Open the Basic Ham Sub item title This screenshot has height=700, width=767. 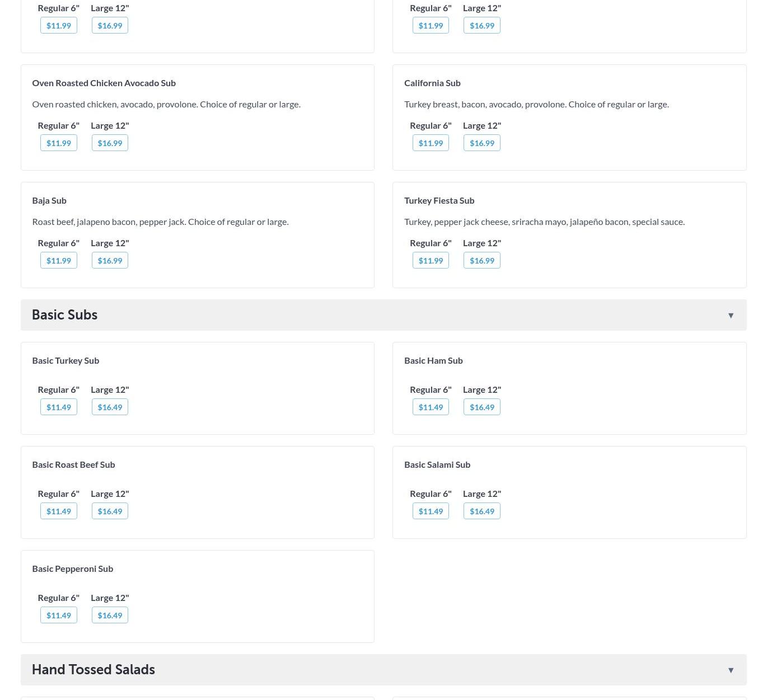coord(433,360)
